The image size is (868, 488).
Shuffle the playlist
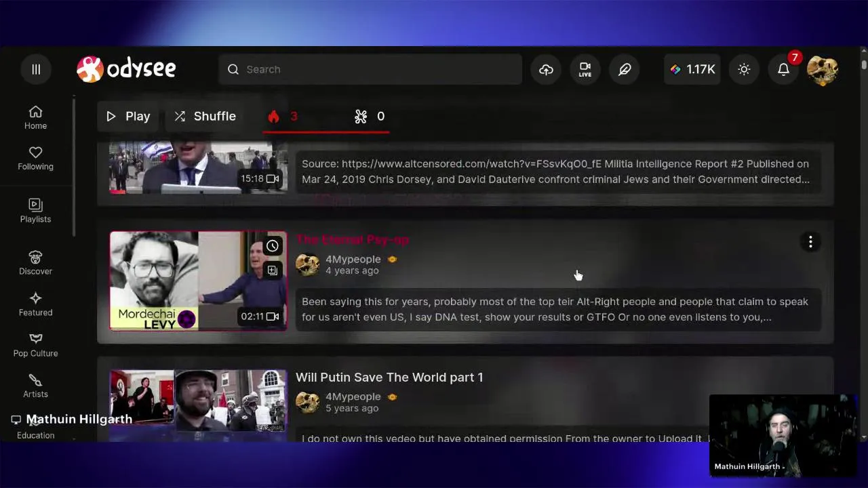(x=205, y=117)
